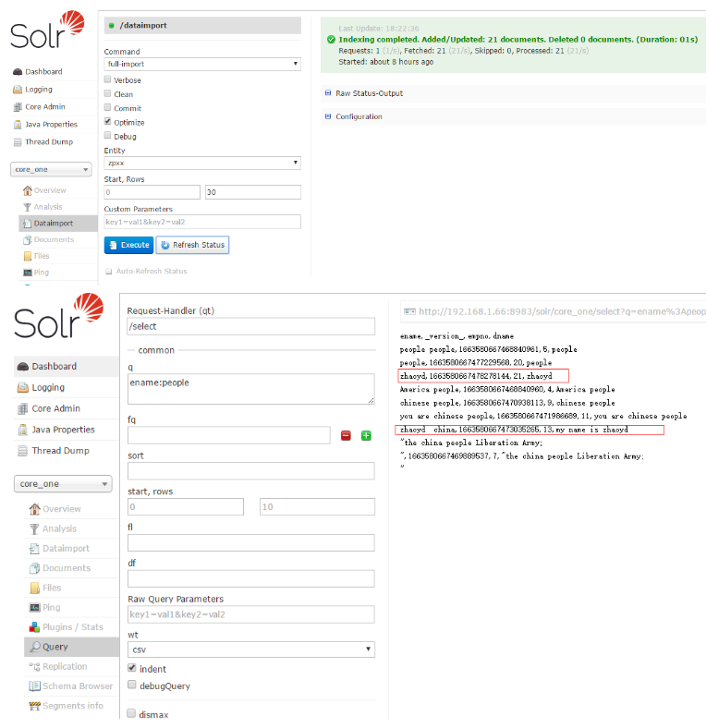The width and height of the screenshot is (706, 728).
Task: Click the Request-Handler /select field
Action: pos(251,326)
